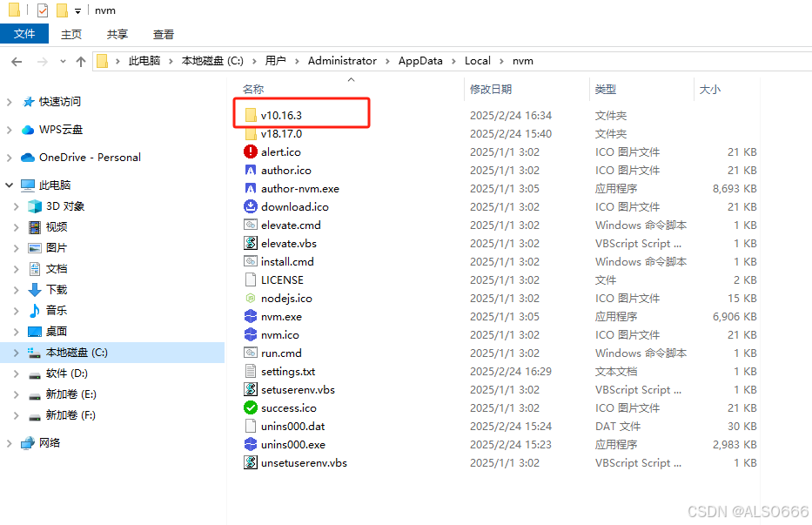The width and height of the screenshot is (812, 525).
Task: Select 文档 in the navigation pane
Action: [57, 269]
